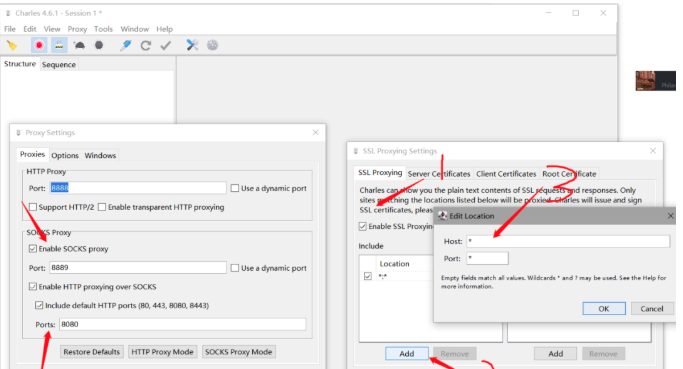Toggle HTTP Proxy Use a dynamic port
Viewport: 683px width, 369px height.
235,188
